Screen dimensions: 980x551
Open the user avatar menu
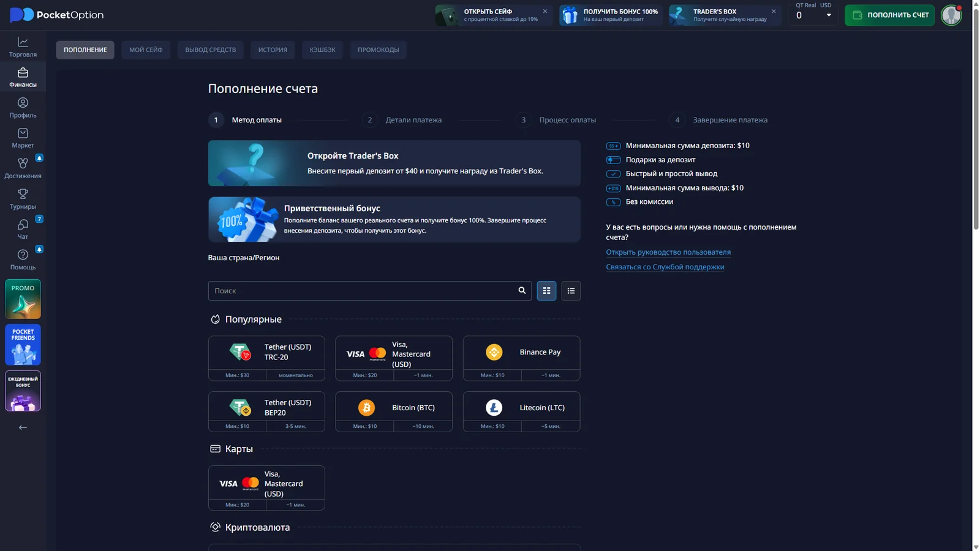[x=951, y=15]
